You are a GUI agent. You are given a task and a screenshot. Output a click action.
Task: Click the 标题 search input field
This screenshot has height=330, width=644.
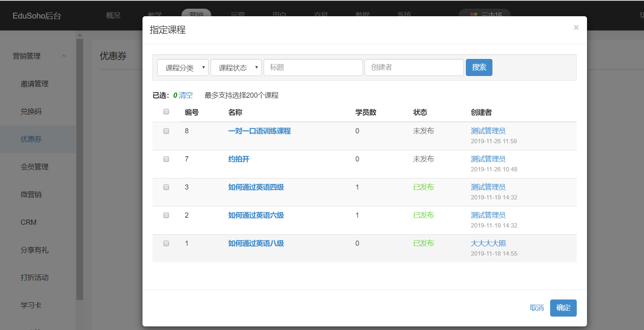(313, 68)
